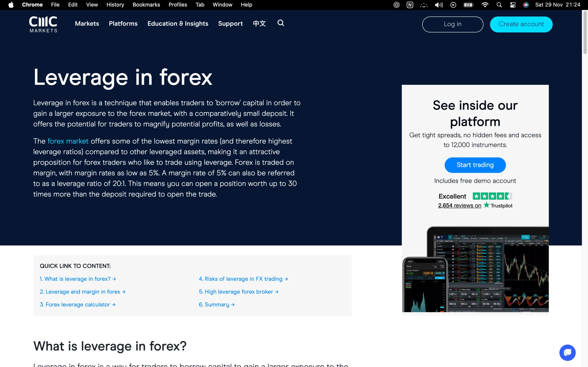
Task: Click the Create account button
Action: coord(521,24)
